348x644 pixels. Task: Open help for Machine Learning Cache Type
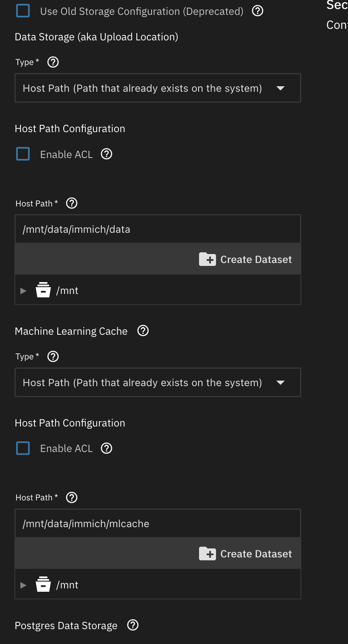tap(53, 356)
